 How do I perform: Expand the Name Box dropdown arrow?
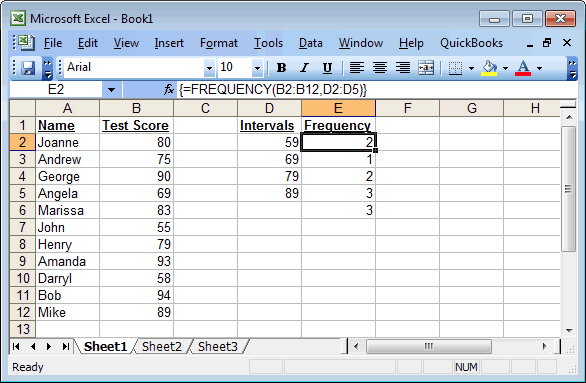(111, 90)
